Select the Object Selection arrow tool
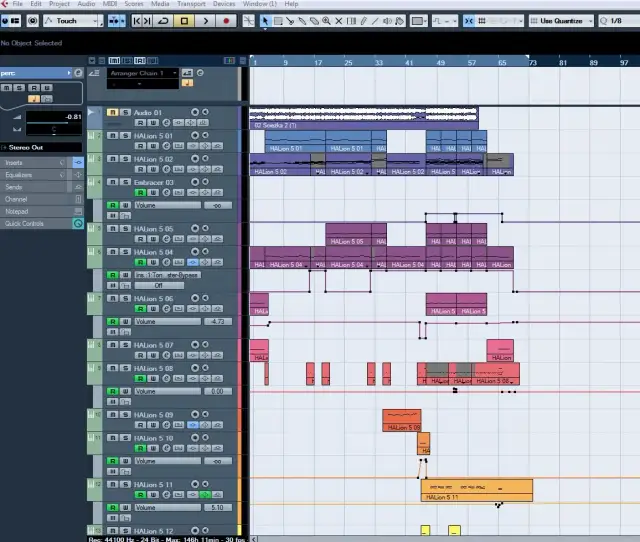640x542 pixels. 266,20
